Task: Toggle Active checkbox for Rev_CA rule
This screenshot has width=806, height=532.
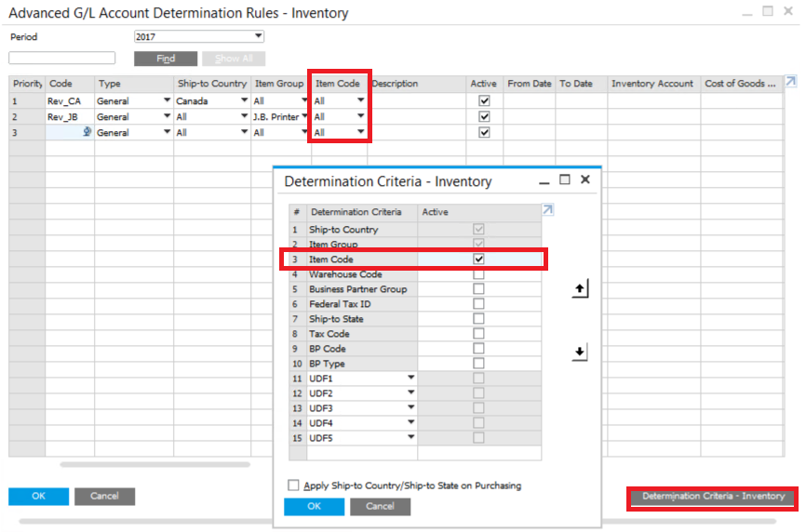Action: 484,101
